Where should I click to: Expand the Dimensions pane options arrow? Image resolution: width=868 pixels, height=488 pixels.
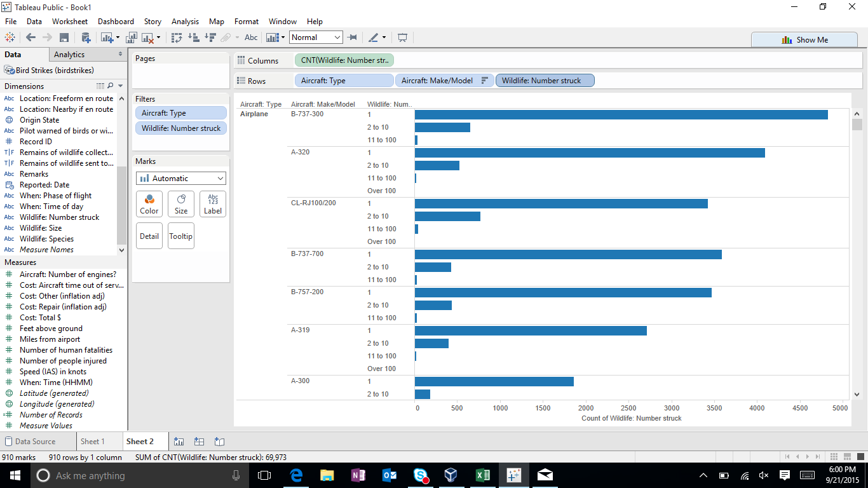pyautogui.click(x=121, y=86)
